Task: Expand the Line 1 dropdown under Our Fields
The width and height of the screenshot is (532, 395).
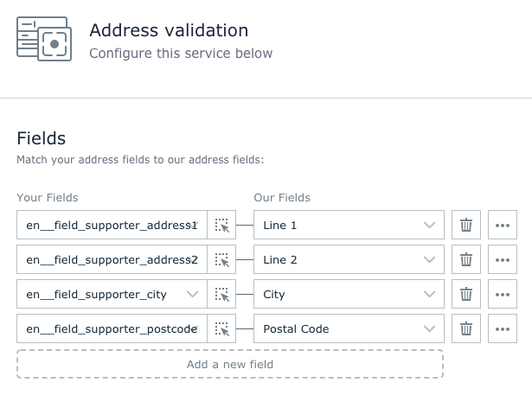Action: pyautogui.click(x=349, y=226)
